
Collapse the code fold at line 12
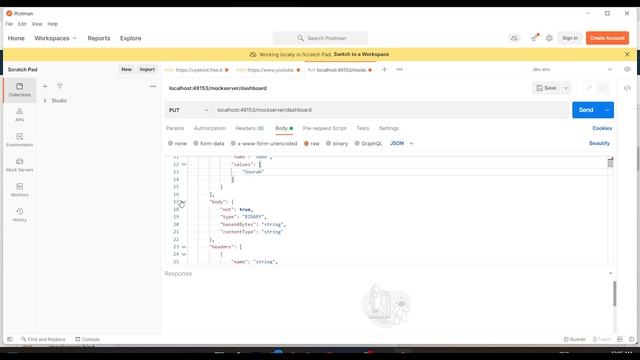[184, 164]
